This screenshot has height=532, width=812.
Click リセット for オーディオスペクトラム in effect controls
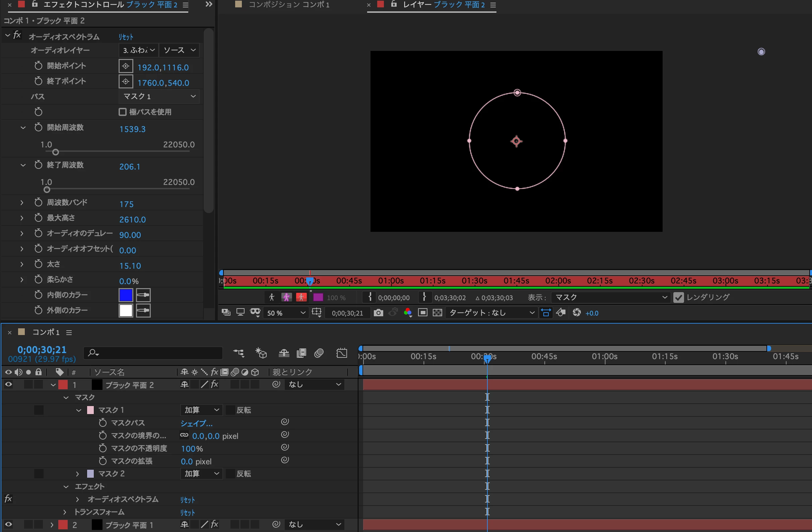[x=126, y=37]
